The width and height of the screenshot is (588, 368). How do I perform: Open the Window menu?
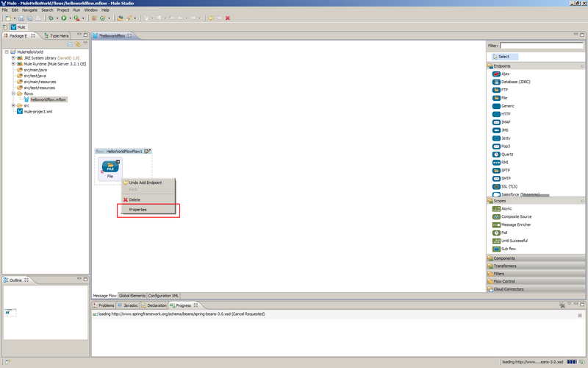(x=90, y=10)
